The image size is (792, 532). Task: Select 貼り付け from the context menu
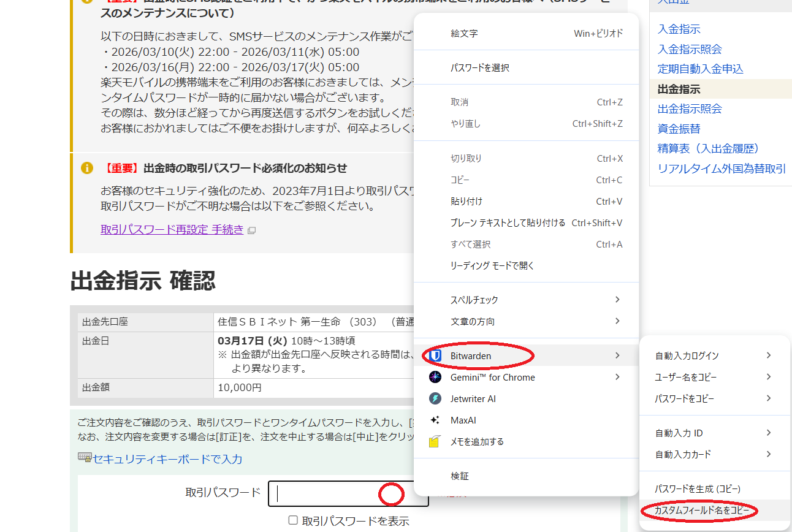466,201
